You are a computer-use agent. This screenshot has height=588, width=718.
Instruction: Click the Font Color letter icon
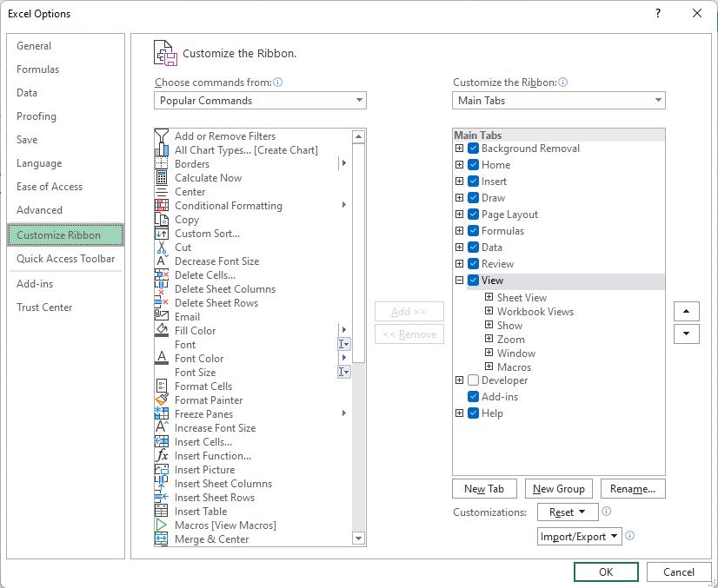coord(161,359)
